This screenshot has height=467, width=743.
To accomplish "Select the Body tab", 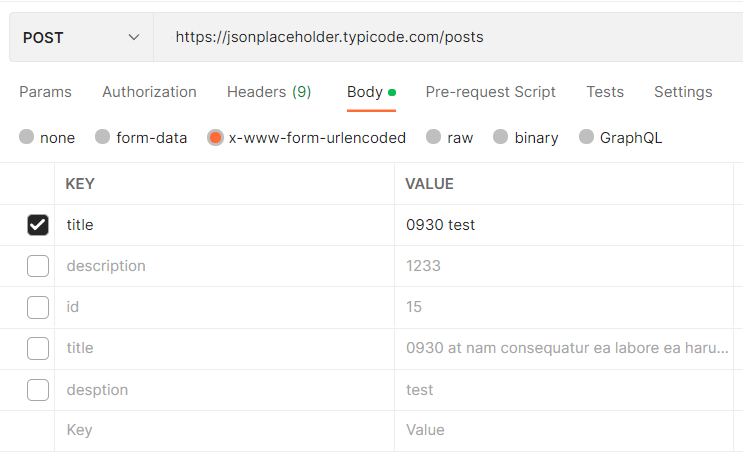I will tap(365, 92).
